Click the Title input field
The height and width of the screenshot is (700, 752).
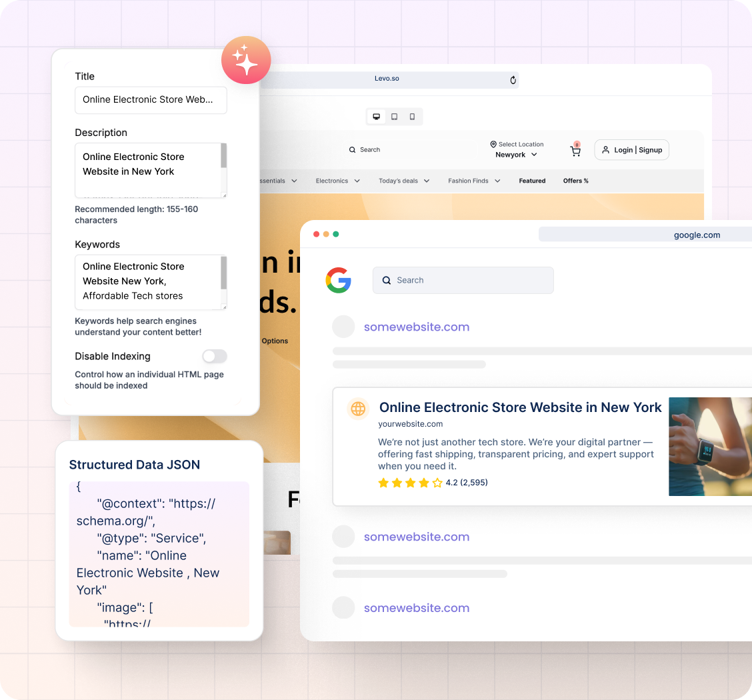(151, 100)
